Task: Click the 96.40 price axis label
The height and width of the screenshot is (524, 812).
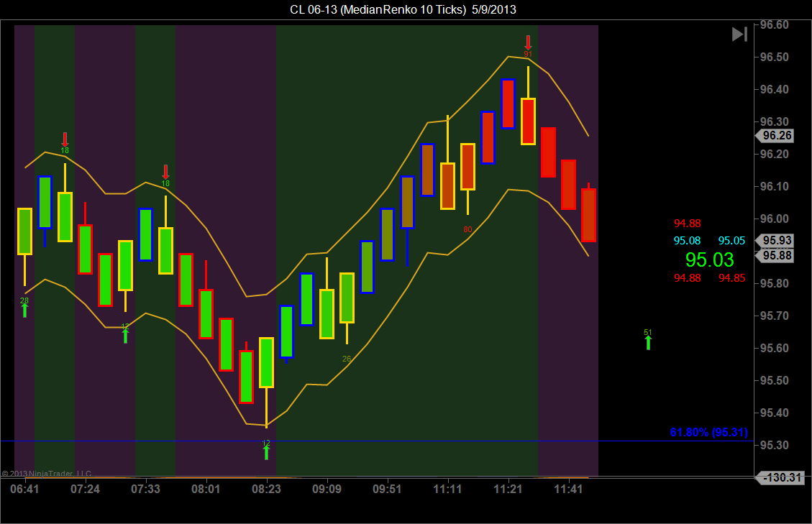Action: click(x=774, y=90)
